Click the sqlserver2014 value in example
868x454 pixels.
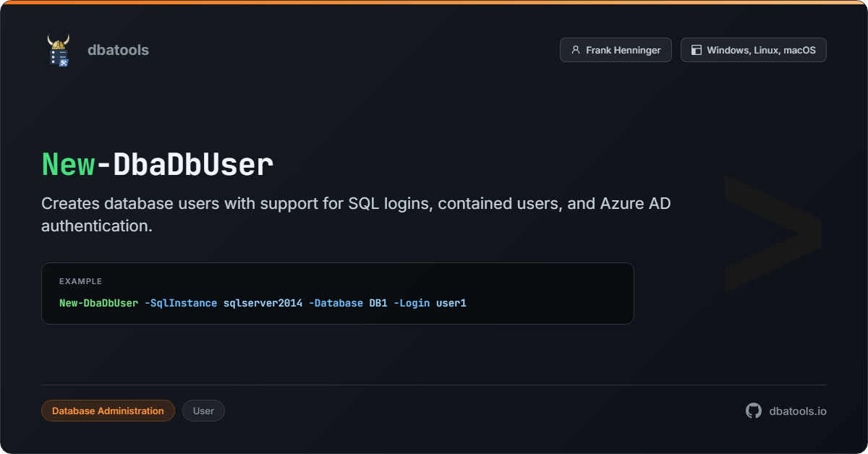pyautogui.click(x=263, y=303)
